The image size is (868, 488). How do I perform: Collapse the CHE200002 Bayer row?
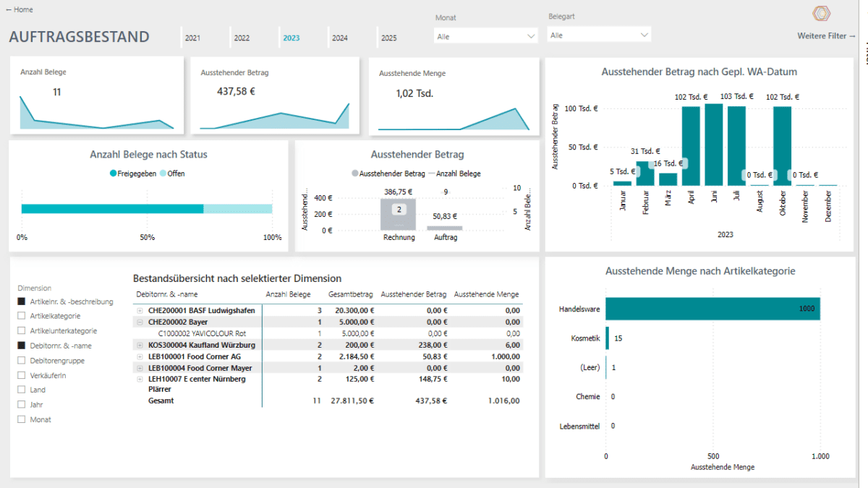tap(140, 322)
